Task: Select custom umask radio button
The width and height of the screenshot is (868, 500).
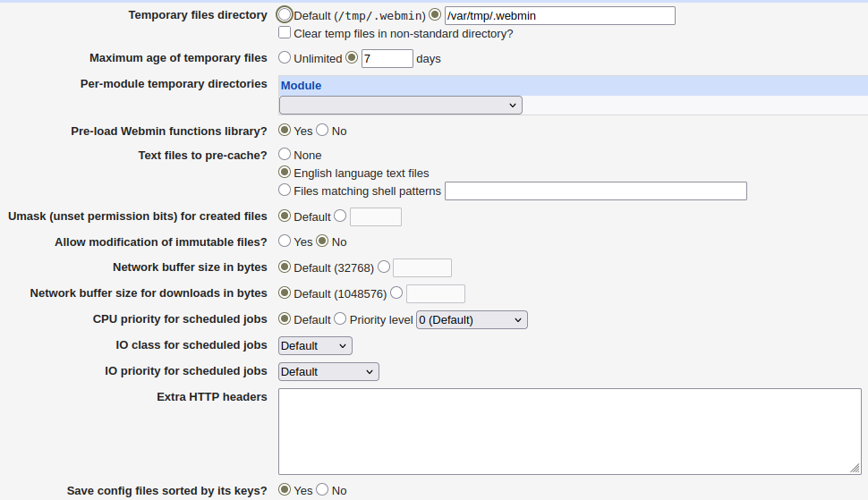Action: point(340,216)
